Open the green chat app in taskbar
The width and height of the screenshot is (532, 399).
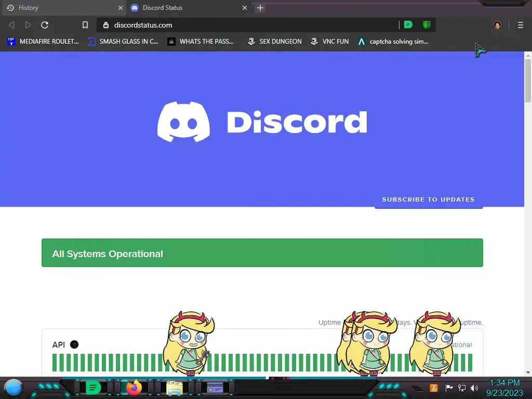tap(94, 388)
